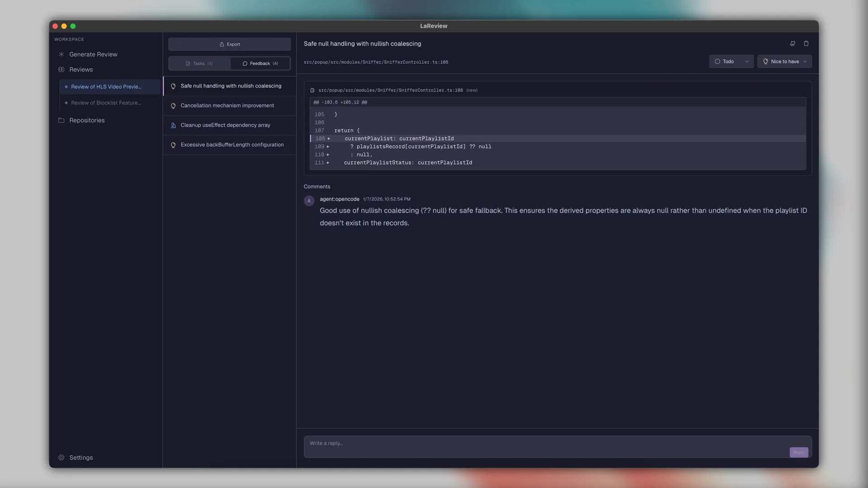Select the git diff icon next to Cleanup useEffect

pos(173,125)
